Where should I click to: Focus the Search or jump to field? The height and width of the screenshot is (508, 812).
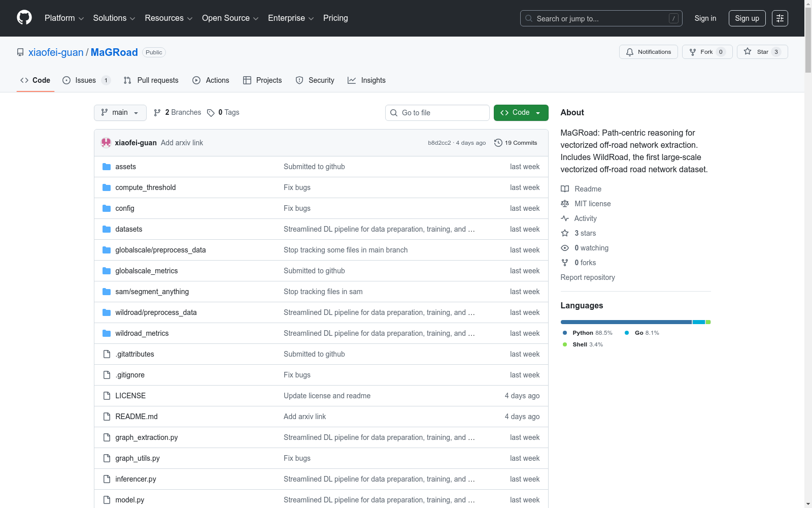tap(601, 18)
